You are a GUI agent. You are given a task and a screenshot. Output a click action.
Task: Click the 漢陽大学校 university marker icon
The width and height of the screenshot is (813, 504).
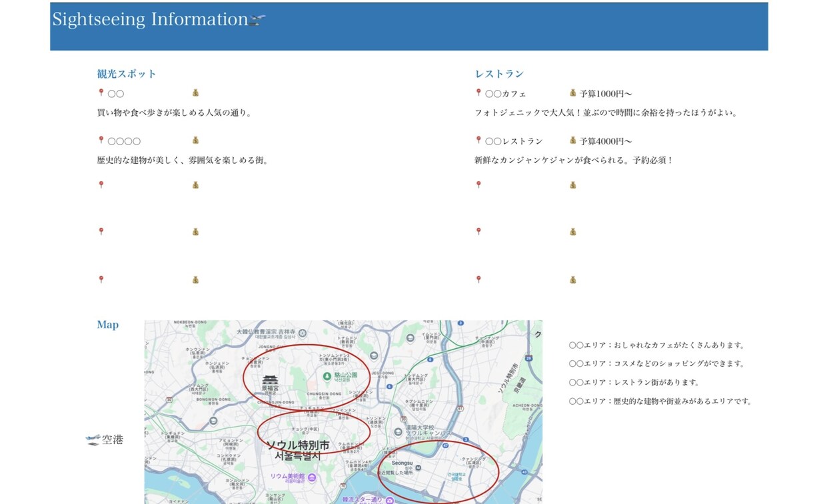399,431
